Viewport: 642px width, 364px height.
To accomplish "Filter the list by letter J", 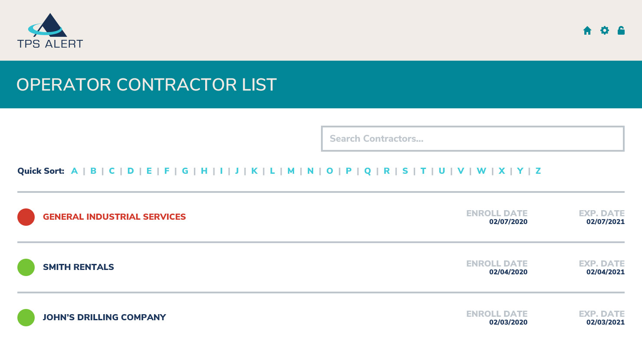I will pyautogui.click(x=237, y=171).
